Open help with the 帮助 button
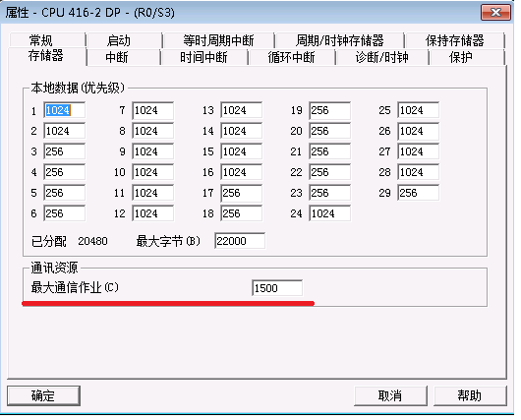The width and height of the screenshot is (521, 420). coord(470,395)
